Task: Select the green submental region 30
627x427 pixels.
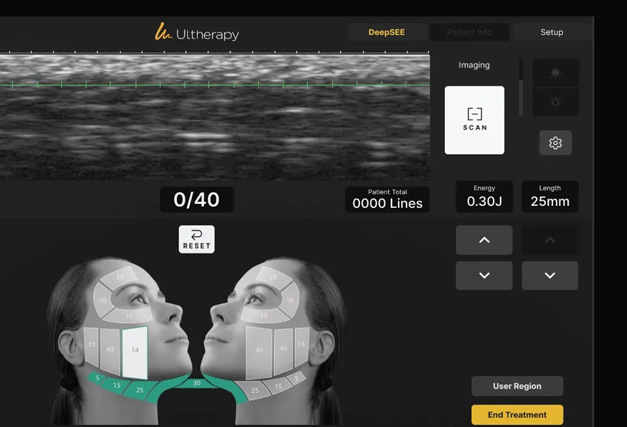Action: [196, 383]
